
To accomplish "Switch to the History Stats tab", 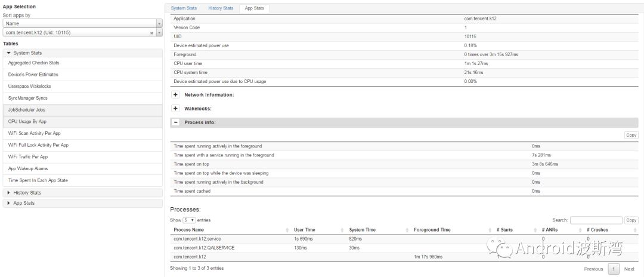I will pyautogui.click(x=221, y=8).
